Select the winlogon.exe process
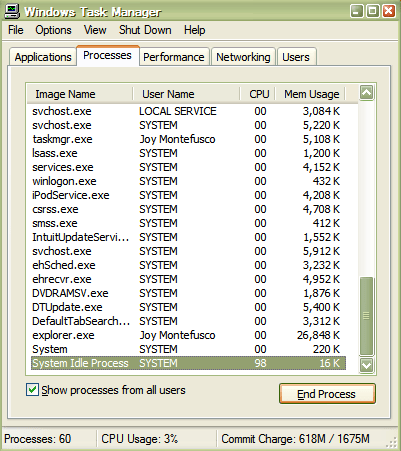 (188, 181)
